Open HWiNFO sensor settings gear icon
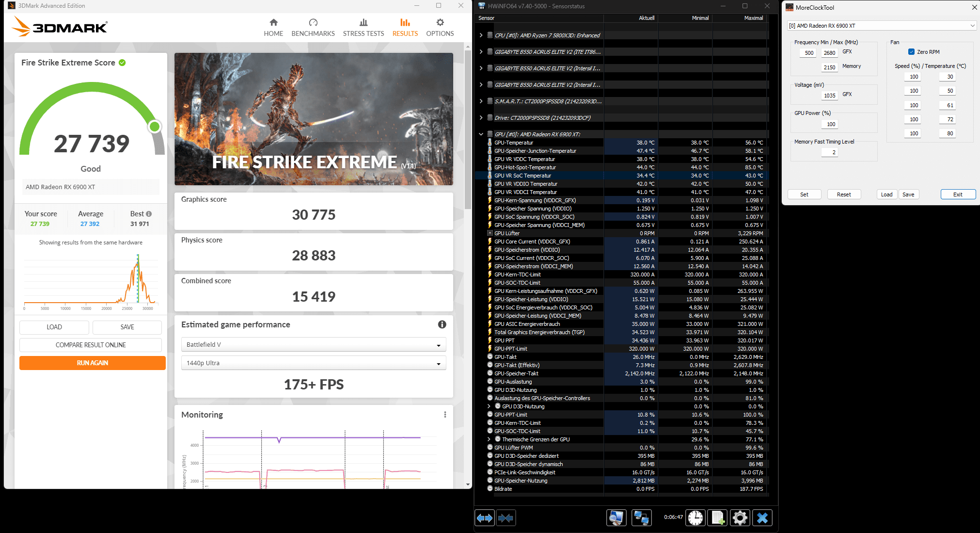980x533 pixels. click(740, 518)
